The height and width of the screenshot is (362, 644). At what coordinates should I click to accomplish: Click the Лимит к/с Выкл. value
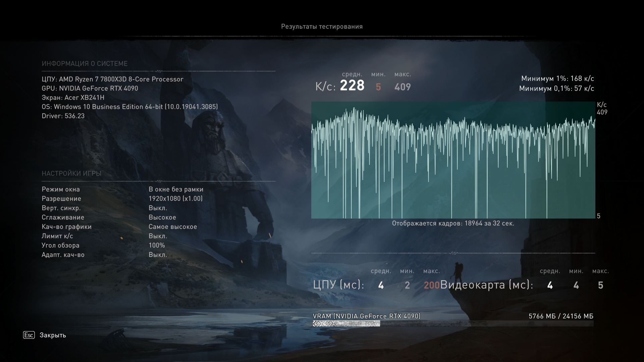(x=158, y=236)
